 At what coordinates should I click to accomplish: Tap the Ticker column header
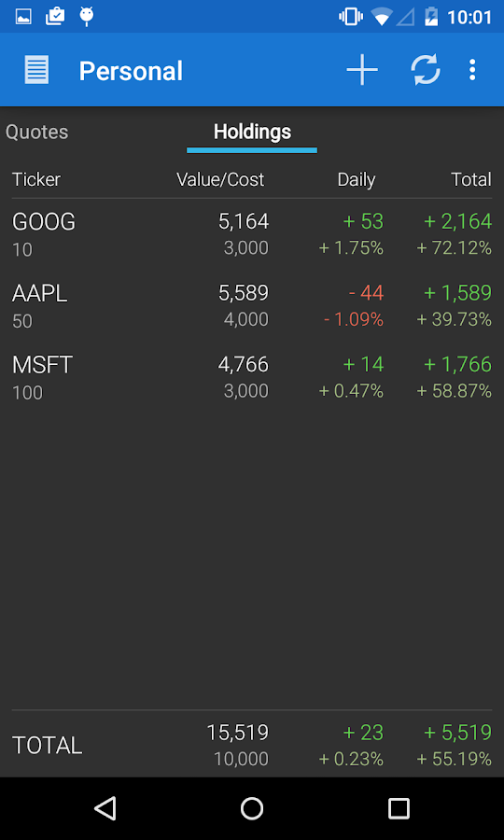(36, 179)
